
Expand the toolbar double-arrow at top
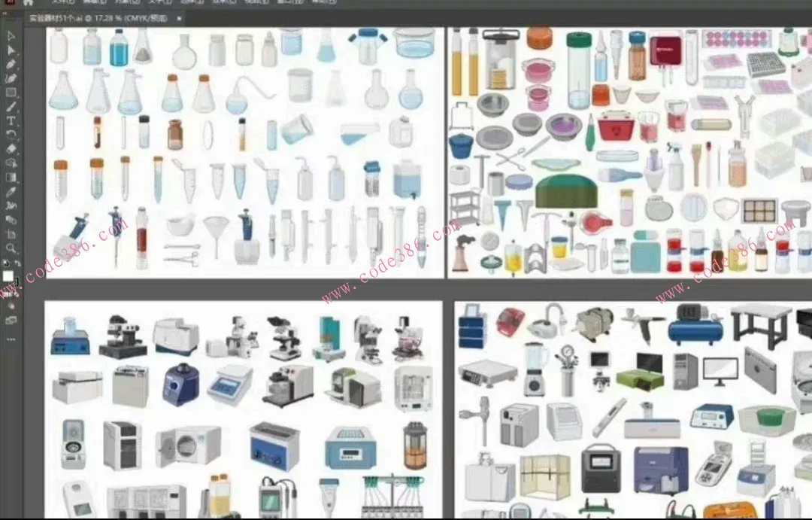pyautogui.click(x=5, y=14)
